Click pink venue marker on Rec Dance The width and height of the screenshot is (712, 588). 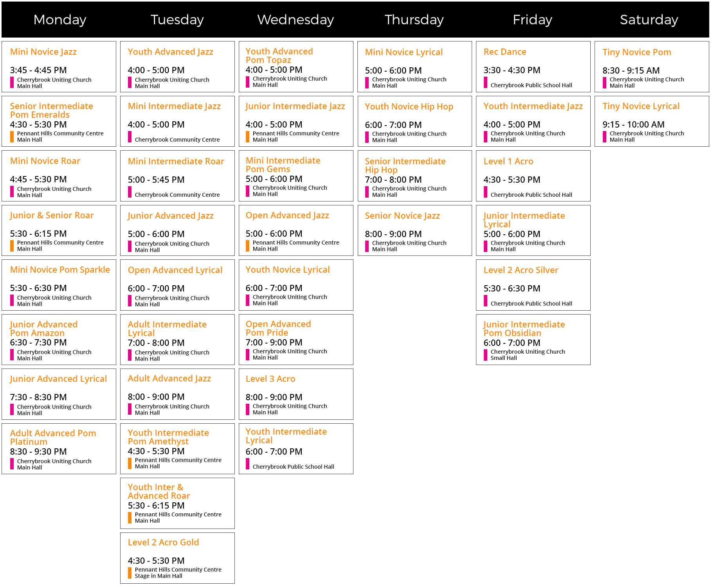point(485,83)
